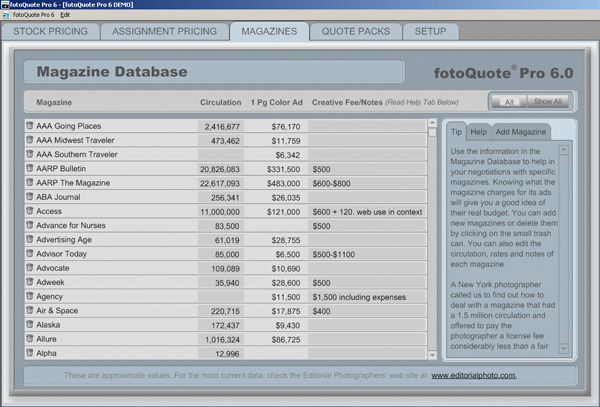
Task: Click the app icon in the title bar
Action: click(x=7, y=5)
